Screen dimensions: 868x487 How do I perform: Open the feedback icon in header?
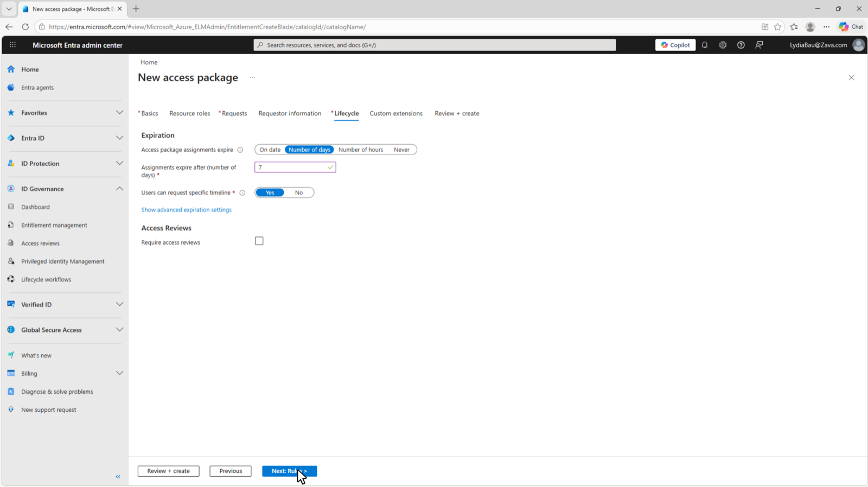click(759, 45)
